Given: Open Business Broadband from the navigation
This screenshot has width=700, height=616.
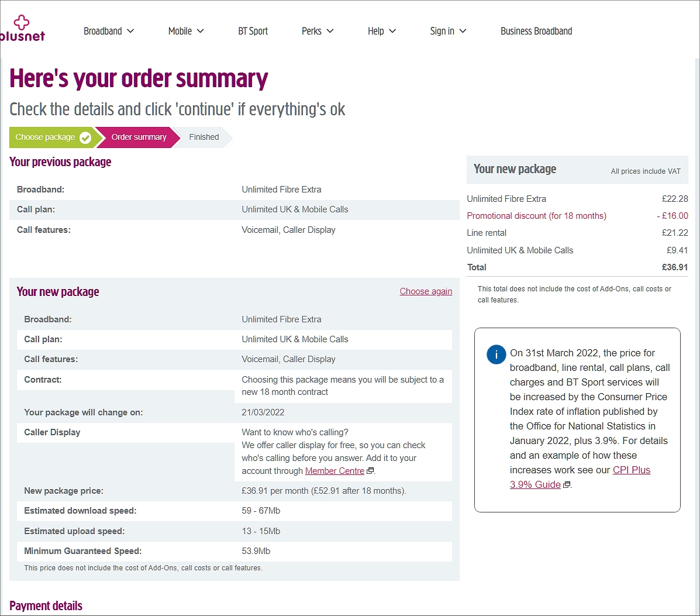Looking at the screenshot, I should [x=536, y=31].
